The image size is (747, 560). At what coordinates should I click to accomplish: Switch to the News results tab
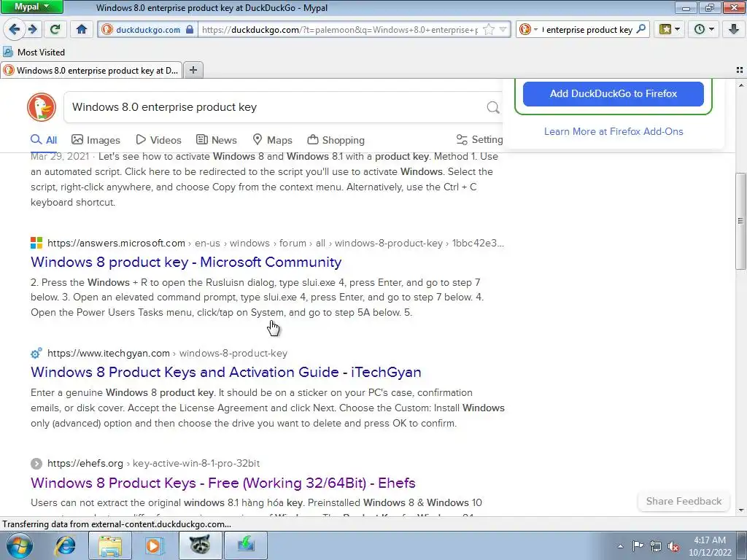coord(216,140)
